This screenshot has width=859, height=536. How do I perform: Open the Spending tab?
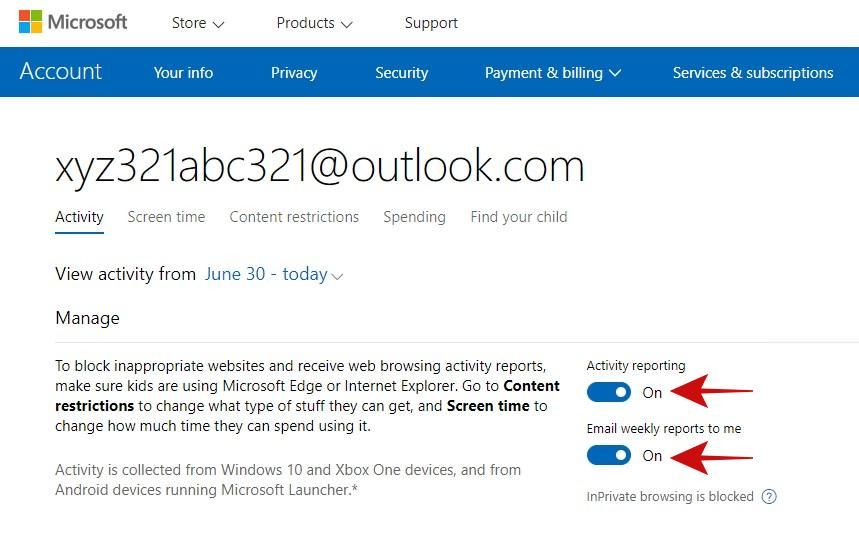414,217
